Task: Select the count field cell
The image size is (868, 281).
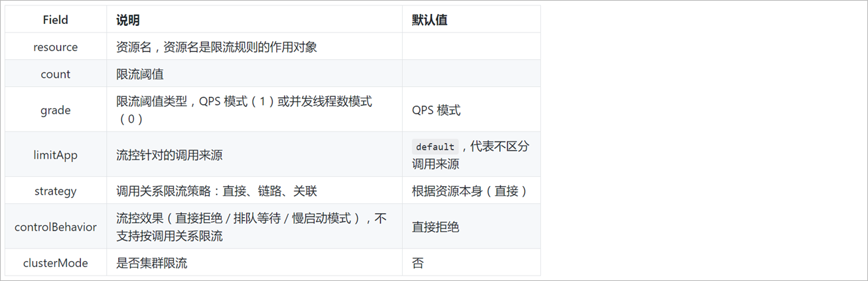Action: click(x=56, y=74)
